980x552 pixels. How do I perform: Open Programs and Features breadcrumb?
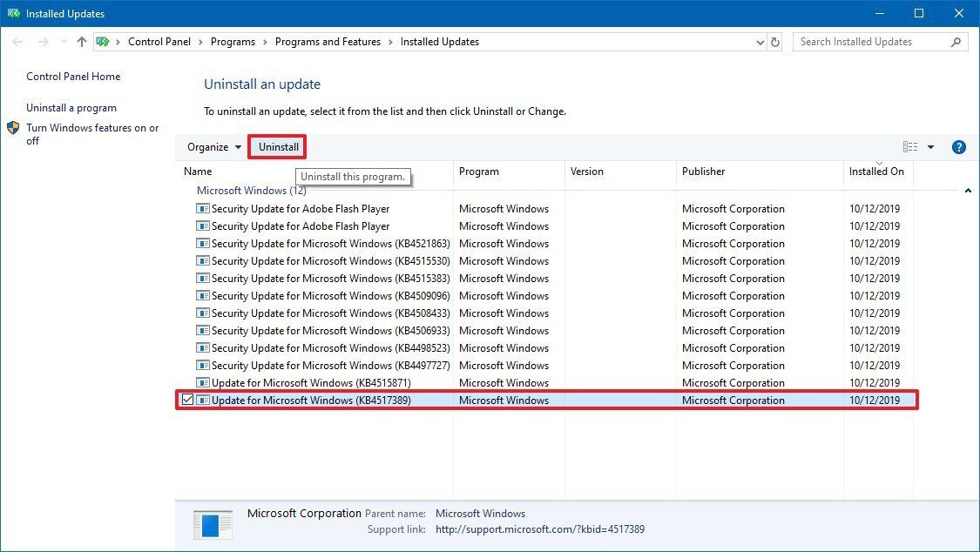pyautogui.click(x=328, y=42)
